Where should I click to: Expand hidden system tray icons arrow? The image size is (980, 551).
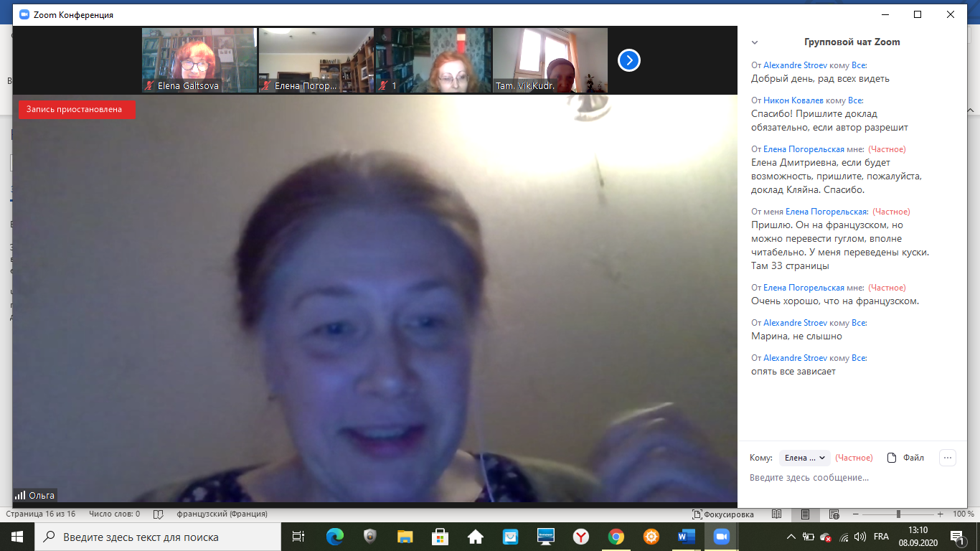click(791, 537)
